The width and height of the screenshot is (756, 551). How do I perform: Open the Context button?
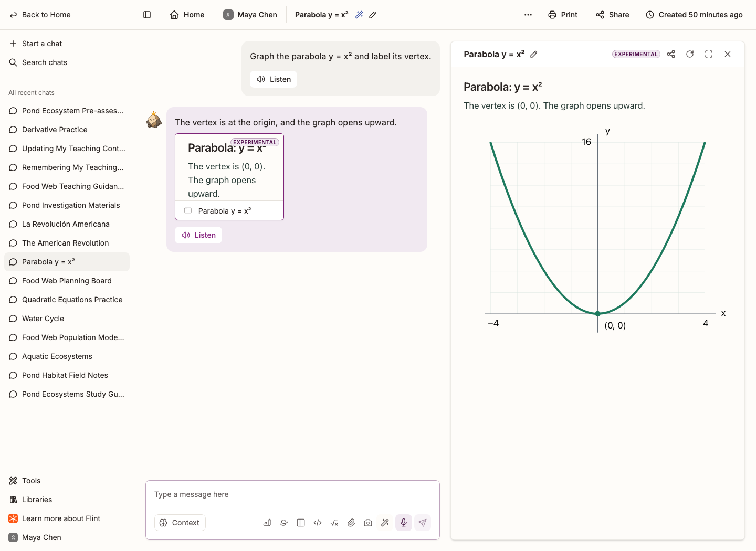180,523
